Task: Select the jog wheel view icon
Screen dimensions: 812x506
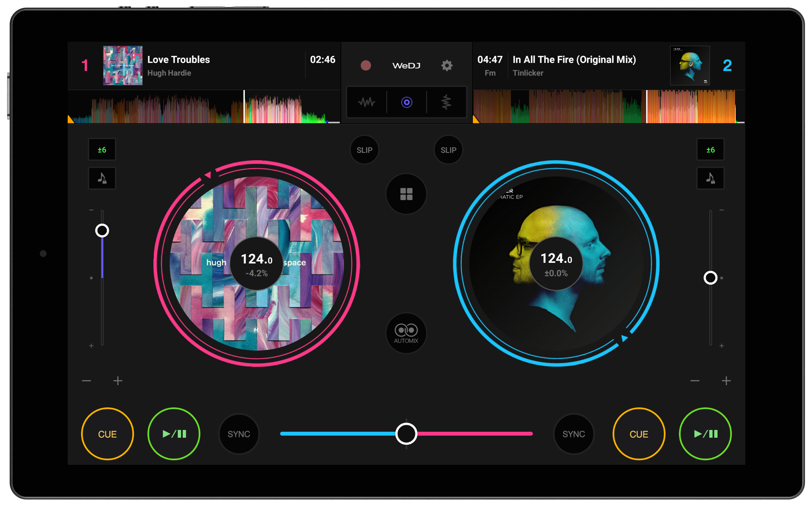Action: 406,102
